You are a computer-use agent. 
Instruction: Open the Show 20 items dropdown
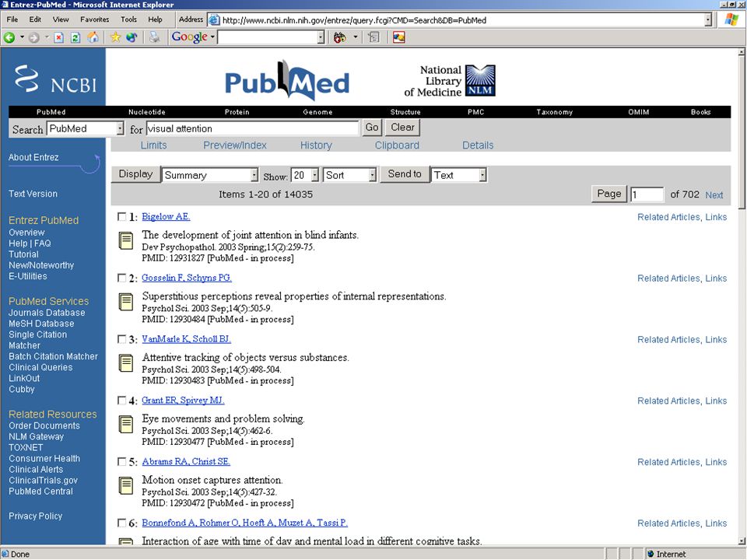[305, 175]
